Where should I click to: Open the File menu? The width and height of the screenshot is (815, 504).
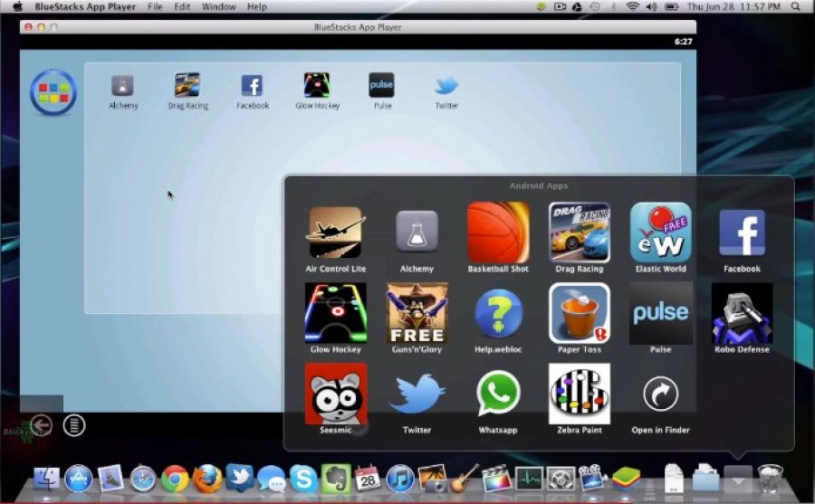[155, 6]
